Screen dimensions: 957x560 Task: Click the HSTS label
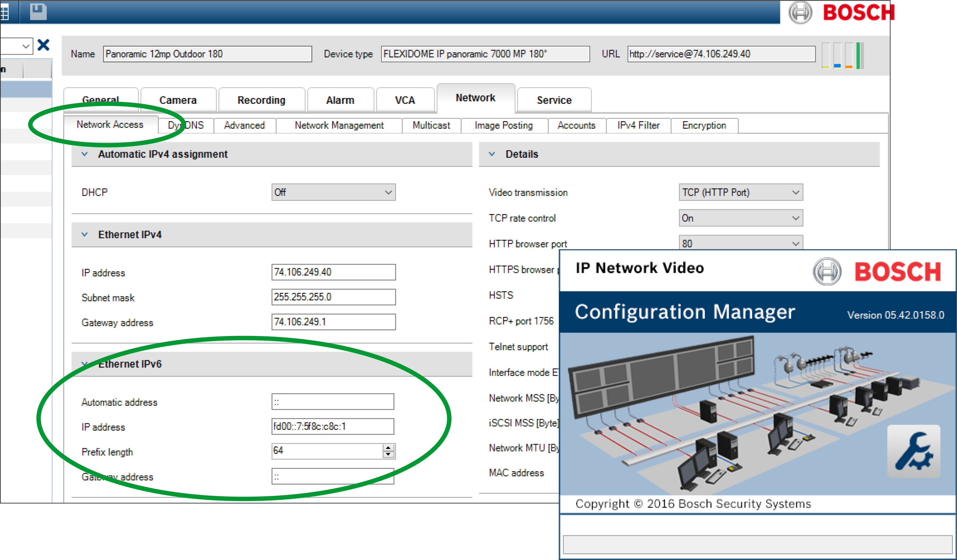click(x=501, y=295)
